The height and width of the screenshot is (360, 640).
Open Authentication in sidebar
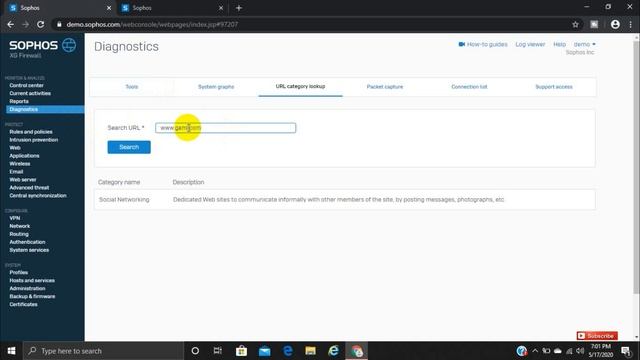[27, 242]
